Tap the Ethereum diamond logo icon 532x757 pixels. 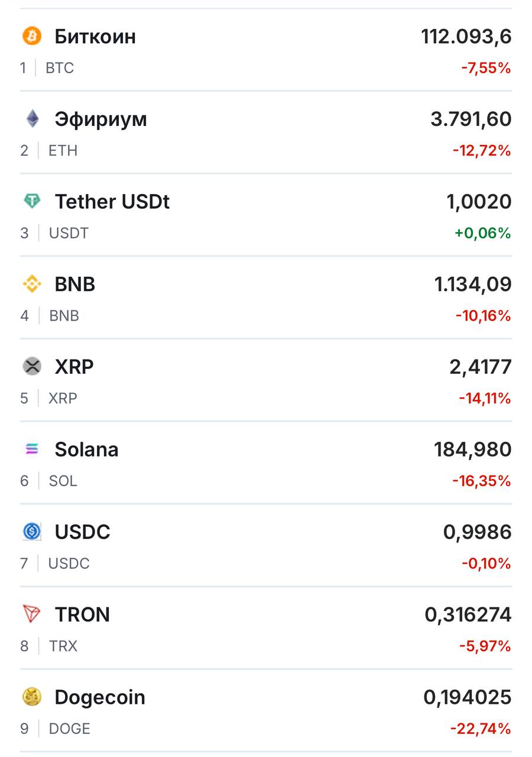(x=32, y=119)
